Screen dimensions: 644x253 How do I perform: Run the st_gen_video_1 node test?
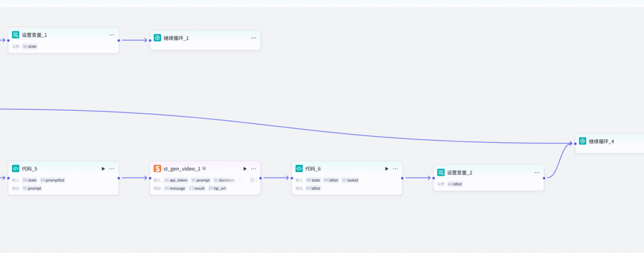click(x=244, y=168)
